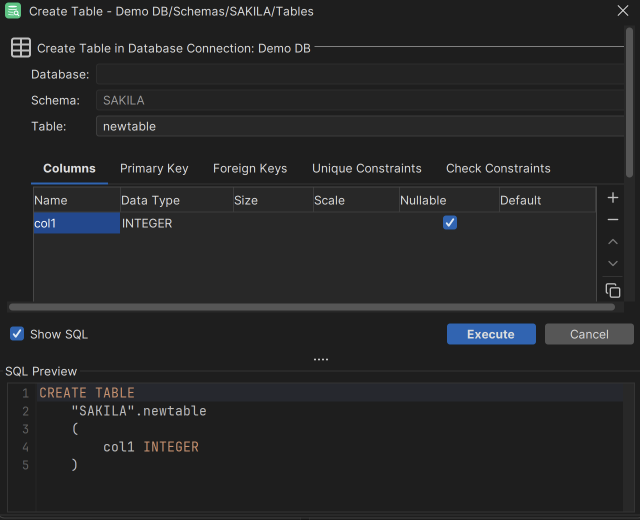This screenshot has height=520, width=640.
Task: Click the add column plus icon
Action: click(x=613, y=198)
